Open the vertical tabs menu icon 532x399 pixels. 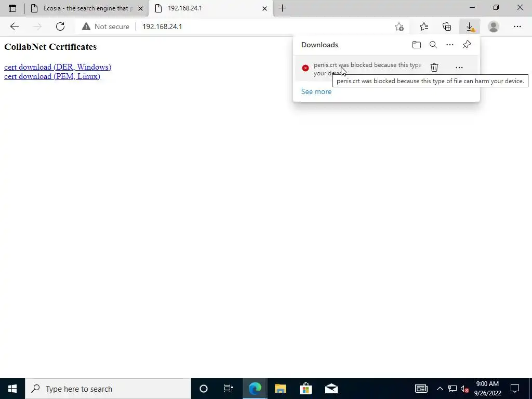point(12,8)
